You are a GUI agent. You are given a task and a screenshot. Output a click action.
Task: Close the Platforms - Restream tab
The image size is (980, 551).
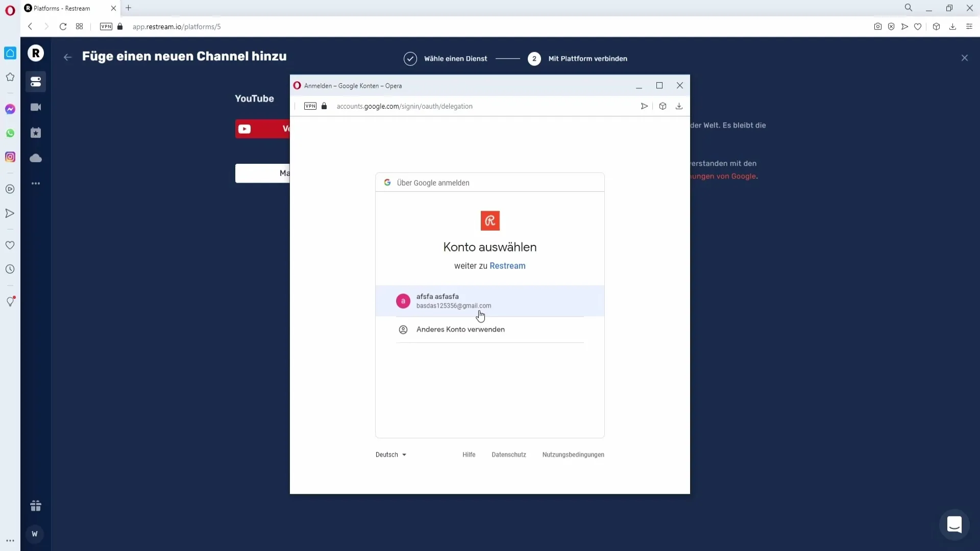(113, 8)
